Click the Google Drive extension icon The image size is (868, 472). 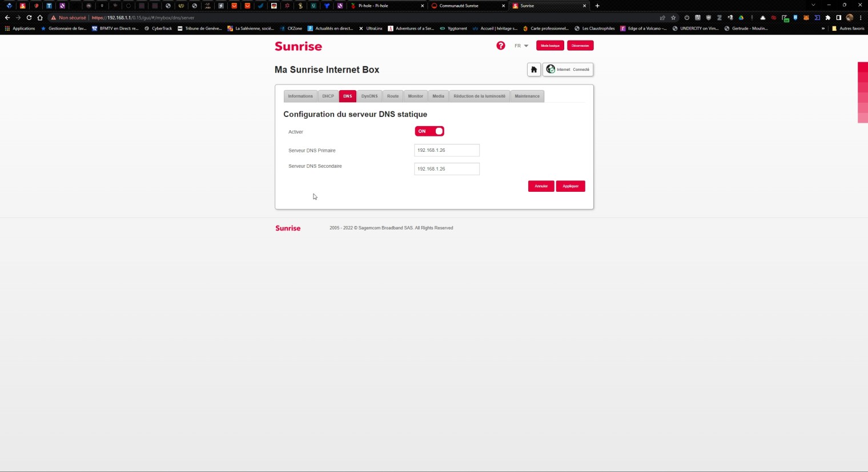741,18
